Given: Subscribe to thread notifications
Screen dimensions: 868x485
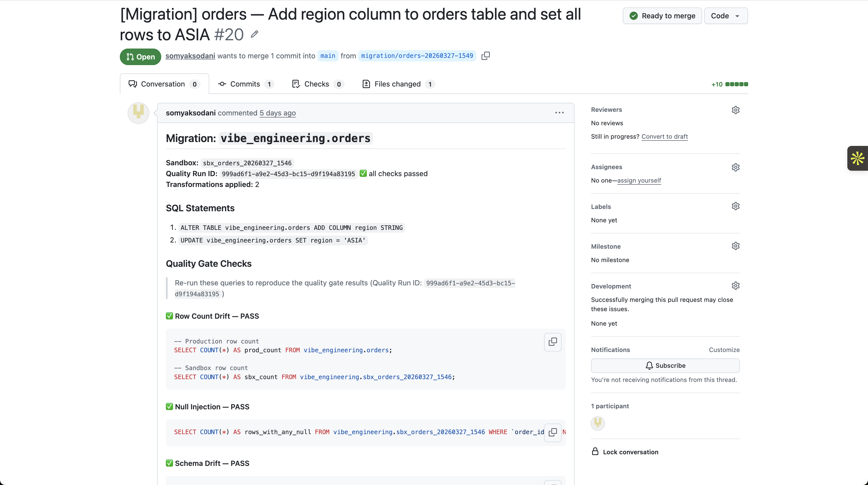Looking at the screenshot, I should [x=665, y=365].
